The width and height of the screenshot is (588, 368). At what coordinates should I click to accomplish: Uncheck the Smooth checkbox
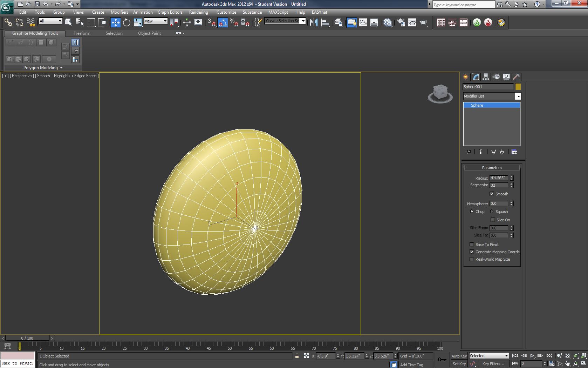click(492, 194)
